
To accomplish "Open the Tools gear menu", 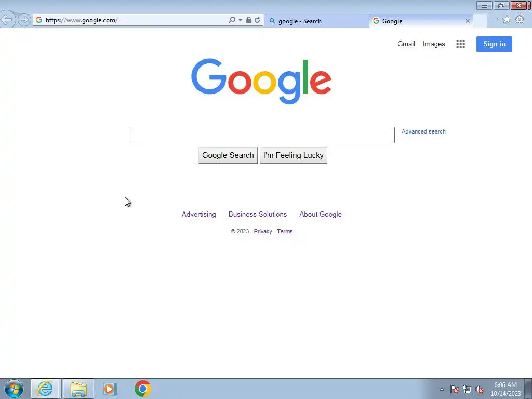I will click(x=520, y=19).
